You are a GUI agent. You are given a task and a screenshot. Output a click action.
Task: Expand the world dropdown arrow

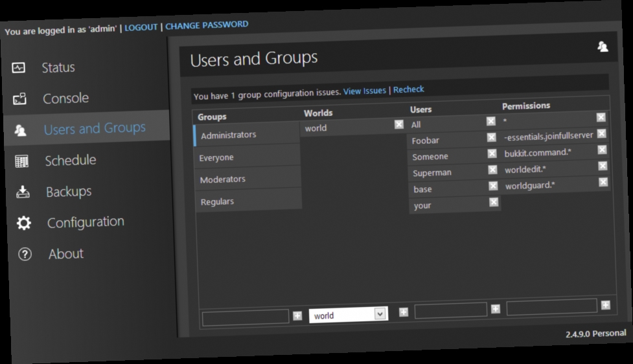click(x=380, y=313)
